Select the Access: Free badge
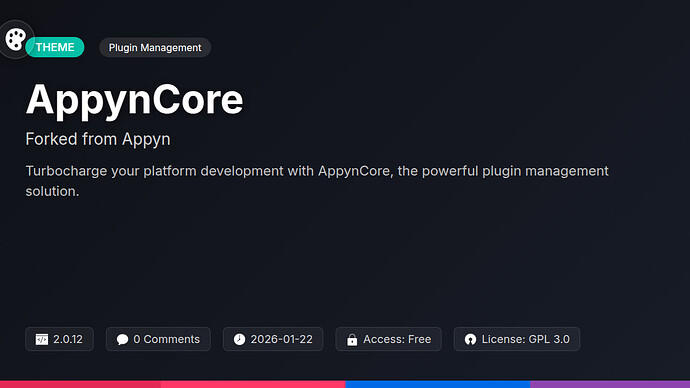The image size is (690, 388). click(389, 339)
